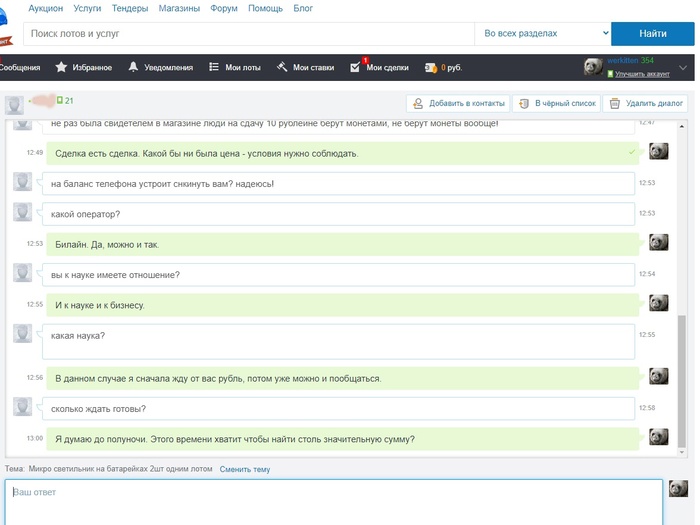Click the bell icon for Уведомления
700x525 pixels.
point(133,68)
